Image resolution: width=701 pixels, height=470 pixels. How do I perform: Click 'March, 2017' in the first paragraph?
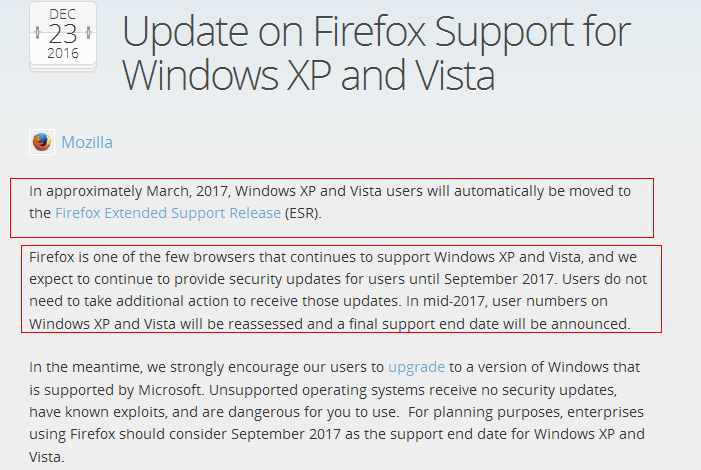point(188,191)
